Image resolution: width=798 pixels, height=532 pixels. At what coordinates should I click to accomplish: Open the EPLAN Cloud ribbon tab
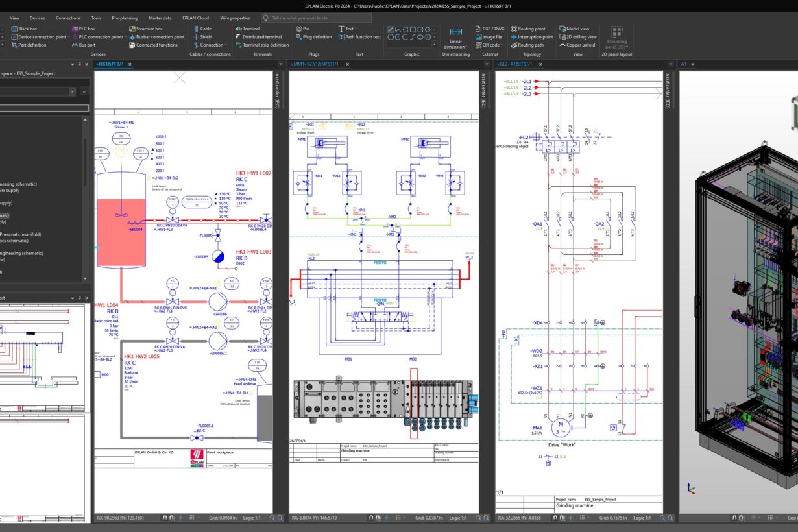pos(197,18)
